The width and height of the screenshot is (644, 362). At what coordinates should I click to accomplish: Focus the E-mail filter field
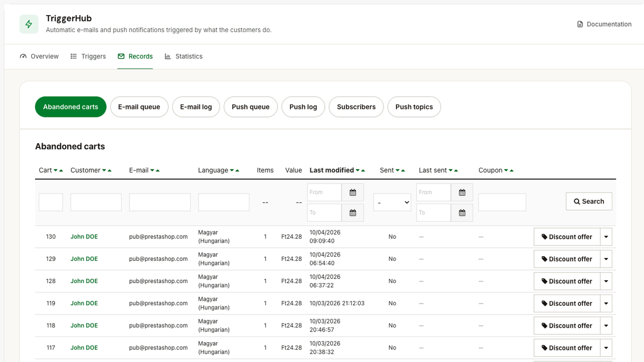(160, 202)
